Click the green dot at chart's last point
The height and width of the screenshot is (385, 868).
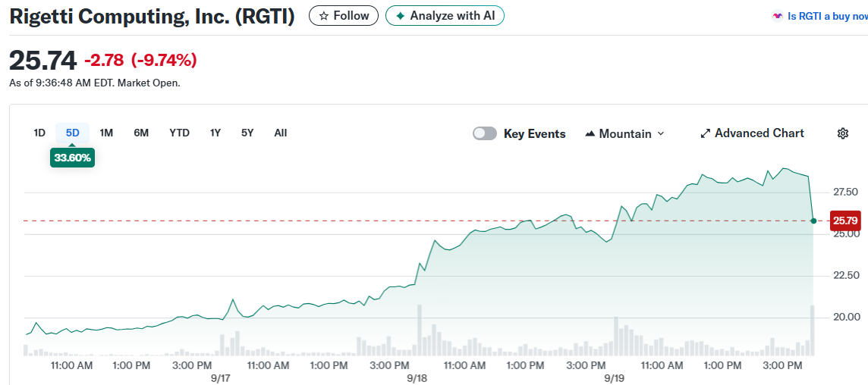point(813,221)
